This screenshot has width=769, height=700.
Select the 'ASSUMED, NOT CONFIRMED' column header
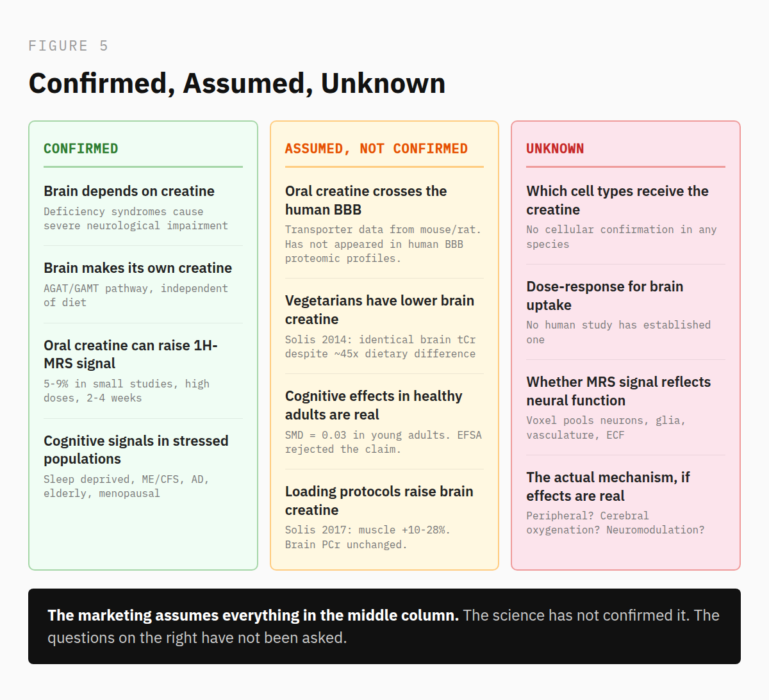[376, 149]
